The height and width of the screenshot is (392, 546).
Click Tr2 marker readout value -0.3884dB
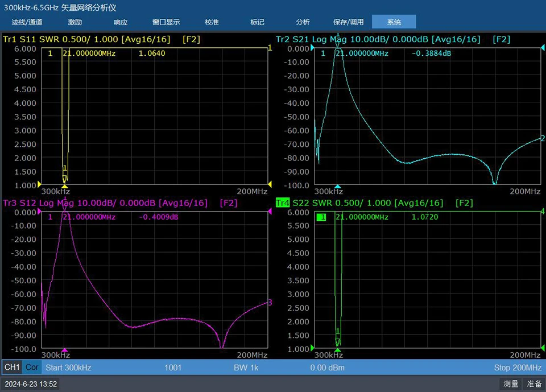tap(431, 53)
